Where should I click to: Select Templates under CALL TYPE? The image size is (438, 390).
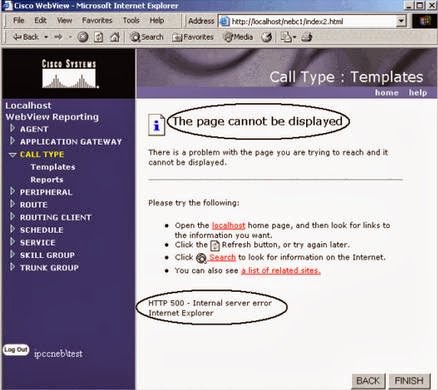[53, 167]
